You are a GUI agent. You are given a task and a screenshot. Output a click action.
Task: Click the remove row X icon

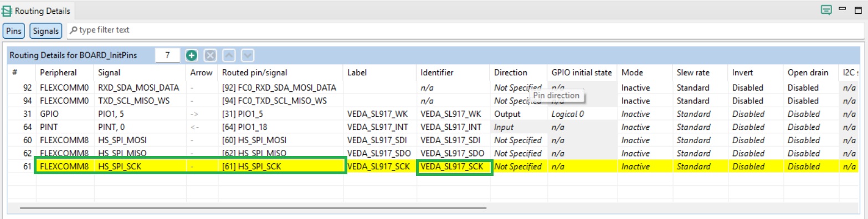(210, 55)
